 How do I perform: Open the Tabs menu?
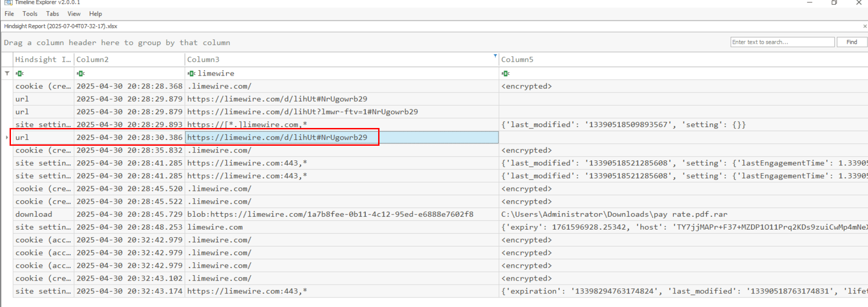point(52,14)
